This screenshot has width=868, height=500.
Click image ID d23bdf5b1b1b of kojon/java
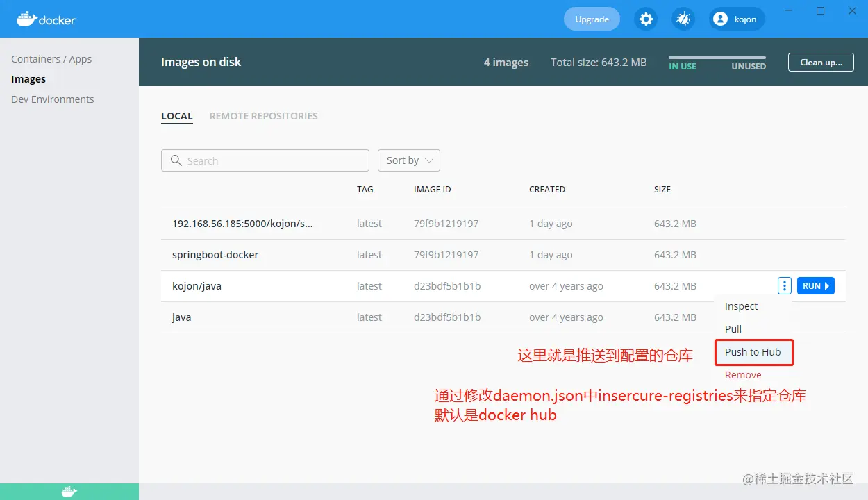tap(447, 286)
